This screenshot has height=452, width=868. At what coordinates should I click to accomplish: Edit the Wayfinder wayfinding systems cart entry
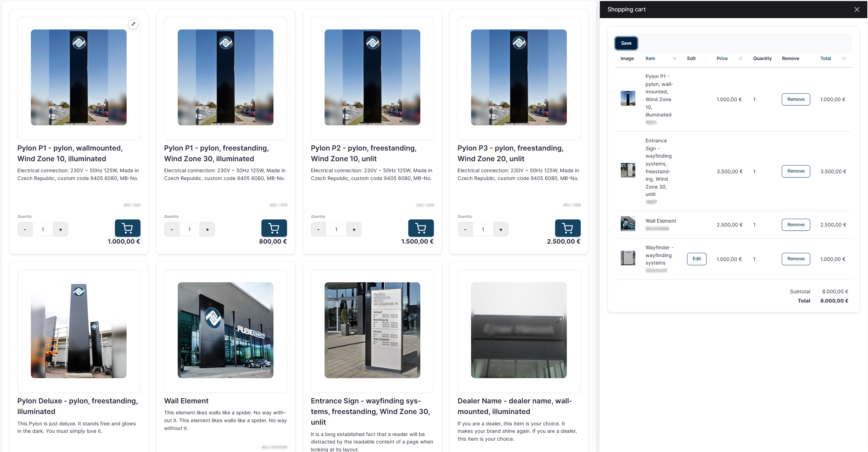point(696,259)
